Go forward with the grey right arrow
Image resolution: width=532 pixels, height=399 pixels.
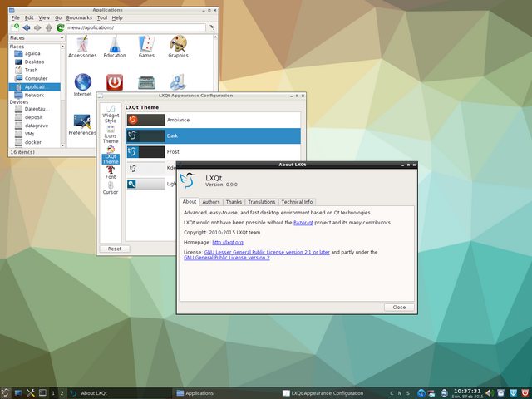(37, 27)
